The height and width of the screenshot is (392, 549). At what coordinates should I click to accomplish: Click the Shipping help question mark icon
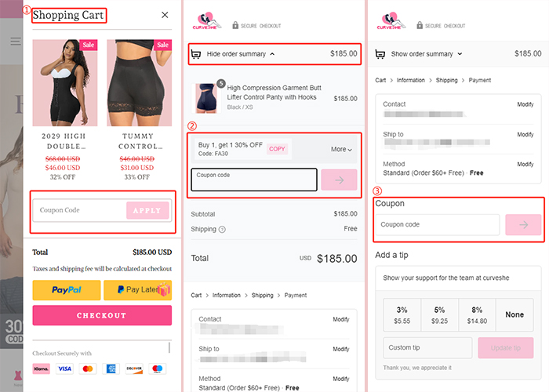222,230
